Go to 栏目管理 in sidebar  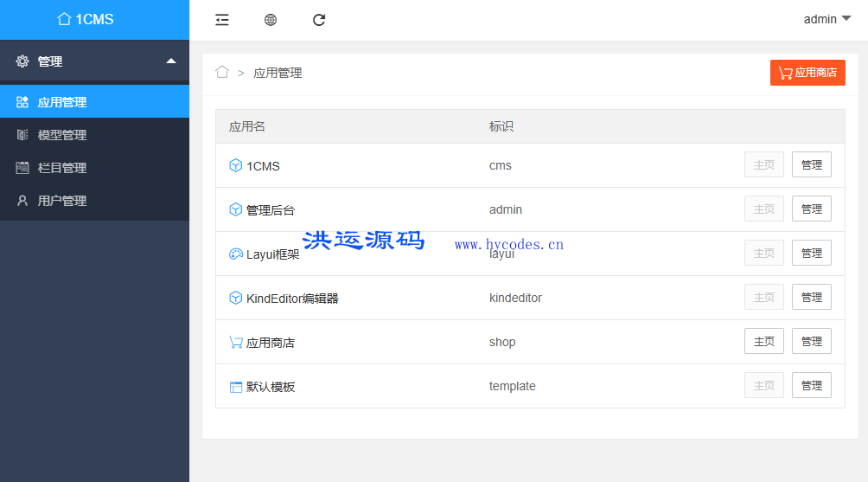[62, 168]
